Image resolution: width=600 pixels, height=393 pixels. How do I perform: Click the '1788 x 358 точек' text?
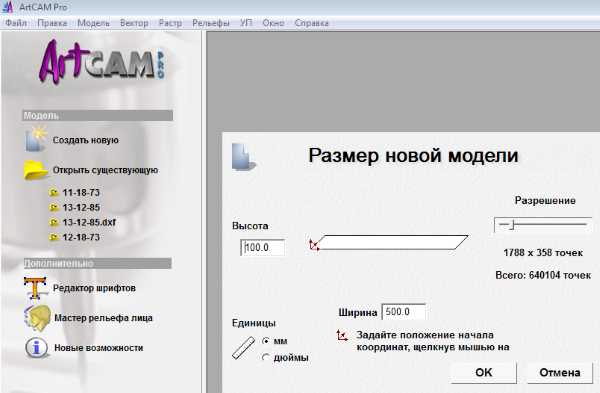(543, 253)
